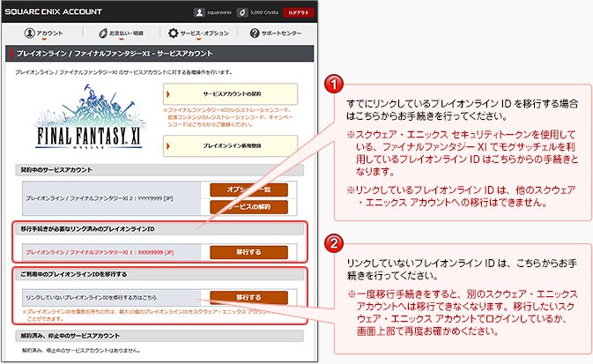Screen dimensions: 593x364
Task: Click the SQUARE ENIX ACCOUNT logo
Action: [54, 11]
